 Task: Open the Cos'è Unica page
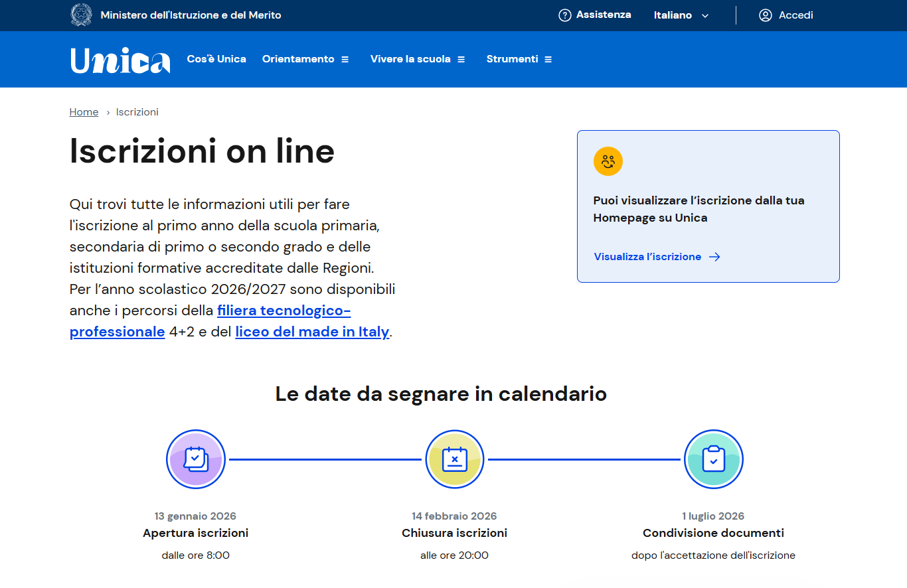coord(216,59)
